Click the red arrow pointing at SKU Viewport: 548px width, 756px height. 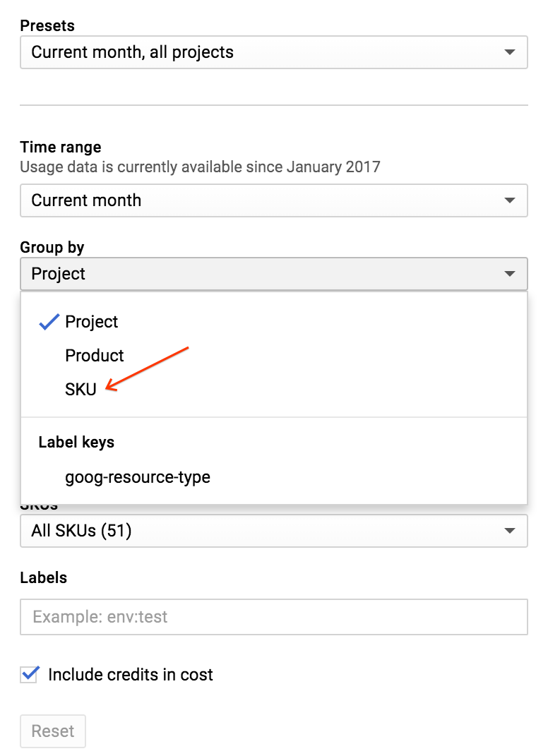(148, 367)
